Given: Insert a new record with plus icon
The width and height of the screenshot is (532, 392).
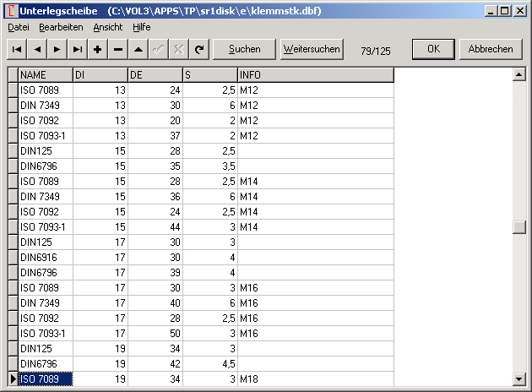Looking at the screenshot, I should click(x=98, y=50).
